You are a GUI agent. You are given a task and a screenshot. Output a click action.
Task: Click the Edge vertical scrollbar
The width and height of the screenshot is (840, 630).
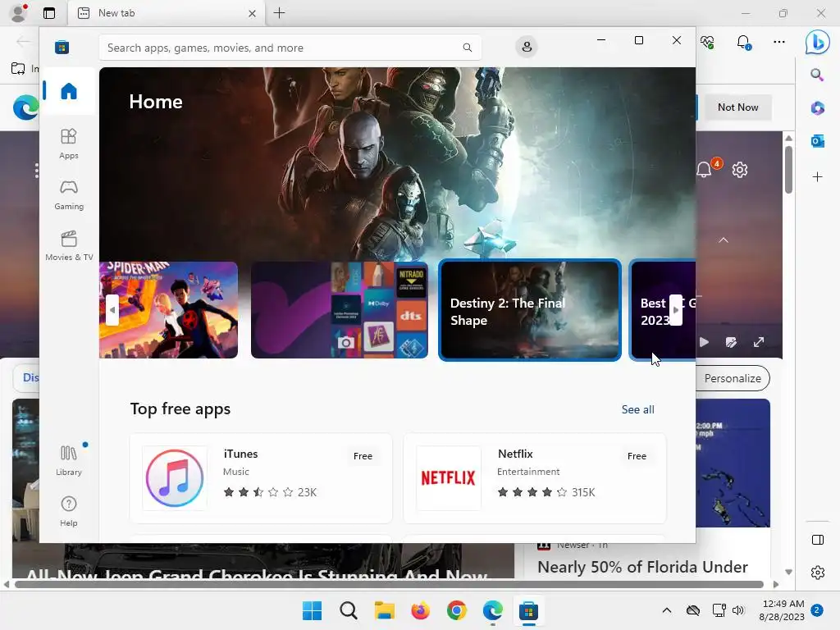pos(788,170)
